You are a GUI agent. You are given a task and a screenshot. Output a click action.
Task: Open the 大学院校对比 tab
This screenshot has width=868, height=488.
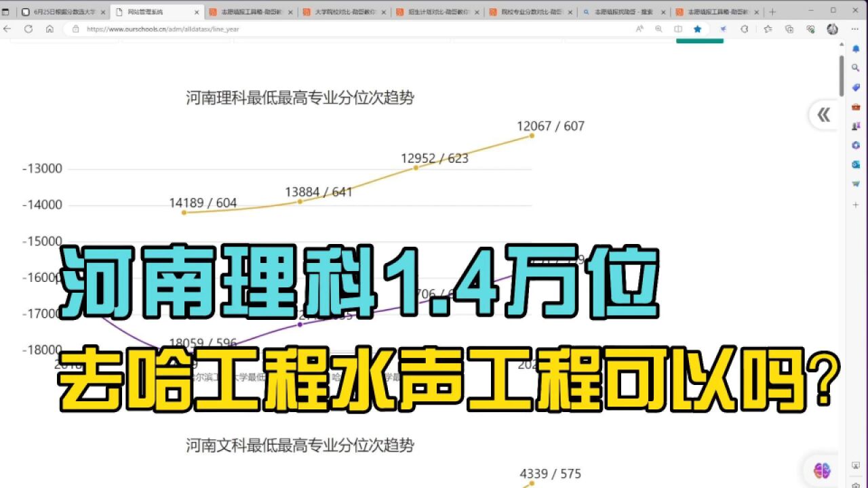point(344,12)
